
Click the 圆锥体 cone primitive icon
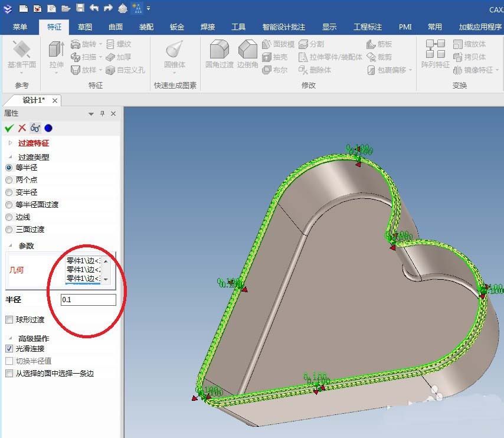click(x=175, y=55)
